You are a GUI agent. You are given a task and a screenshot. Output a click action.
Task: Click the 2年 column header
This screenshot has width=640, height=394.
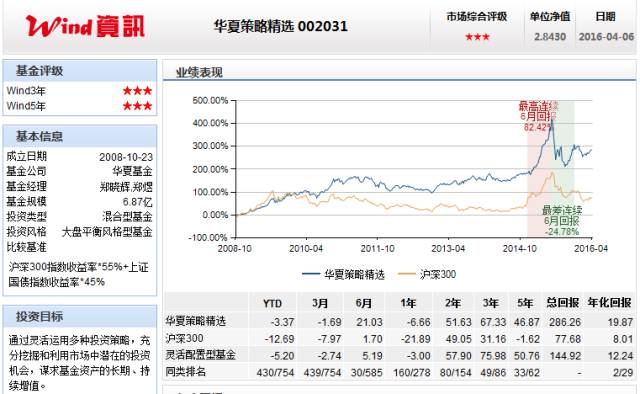(453, 303)
